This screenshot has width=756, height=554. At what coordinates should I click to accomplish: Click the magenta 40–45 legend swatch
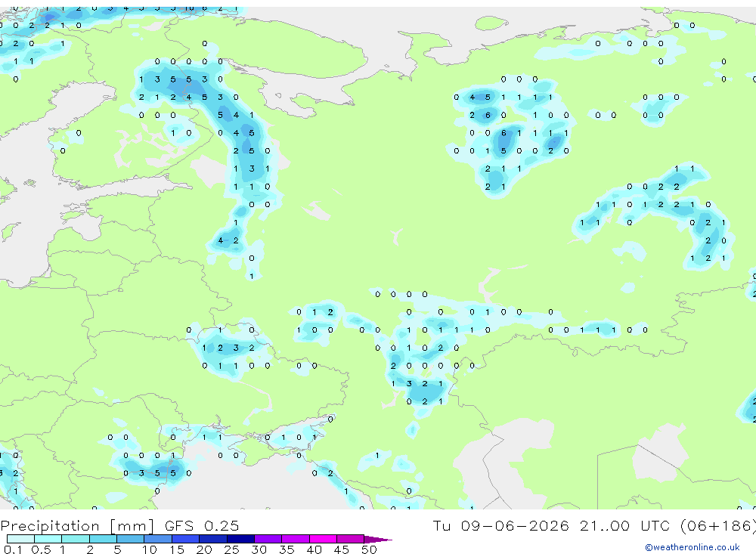pos(323,539)
